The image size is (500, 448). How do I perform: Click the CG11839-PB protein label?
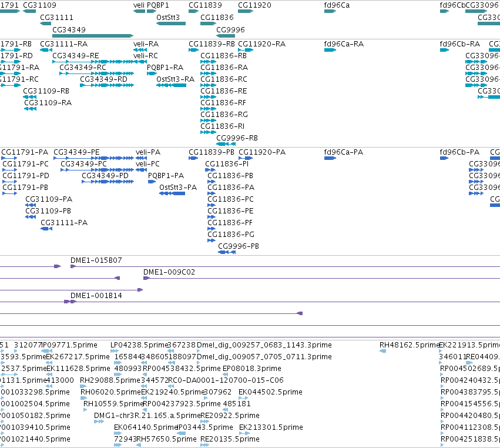tap(212, 152)
